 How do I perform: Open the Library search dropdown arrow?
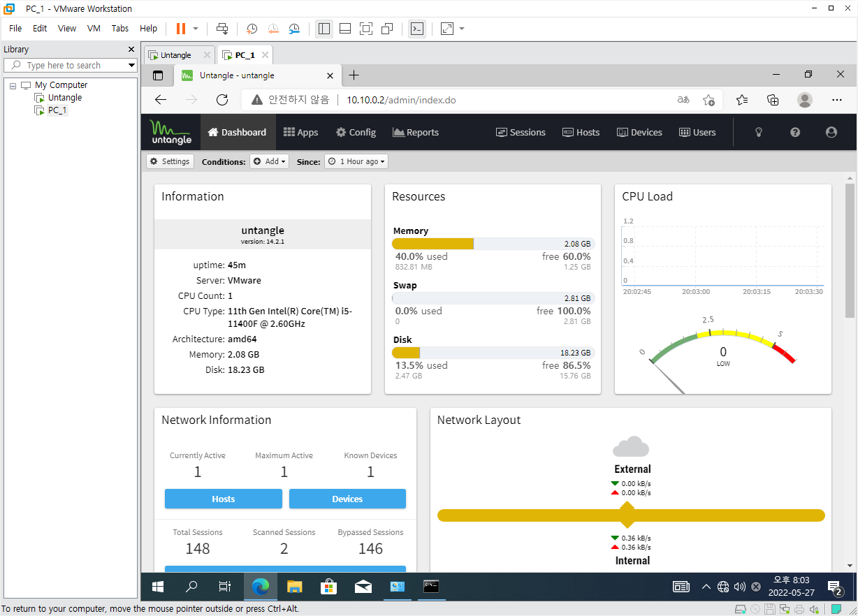(x=131, y=65)
